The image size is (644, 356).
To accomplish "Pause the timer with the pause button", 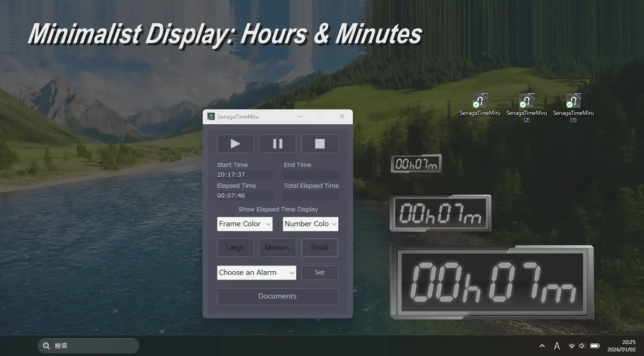I will point(277,144).
